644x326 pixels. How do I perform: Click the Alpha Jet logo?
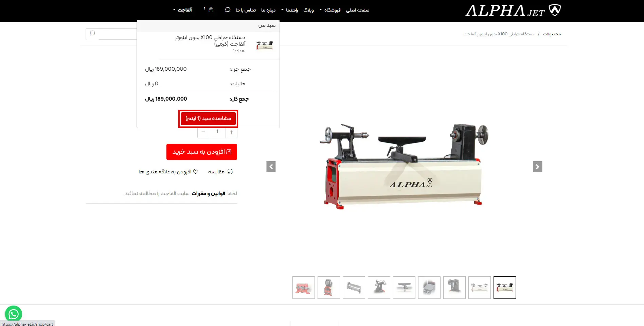point(513,11)
